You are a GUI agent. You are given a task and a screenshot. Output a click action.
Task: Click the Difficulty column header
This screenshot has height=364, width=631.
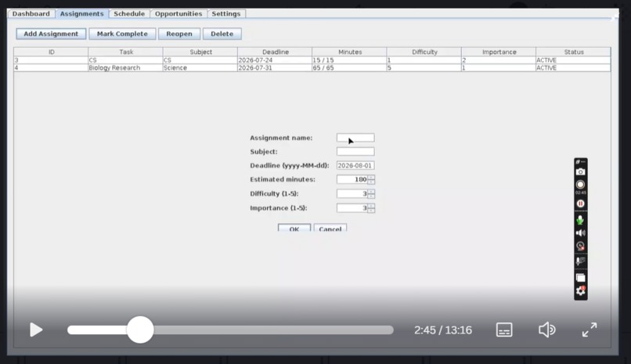coord(424,52)
